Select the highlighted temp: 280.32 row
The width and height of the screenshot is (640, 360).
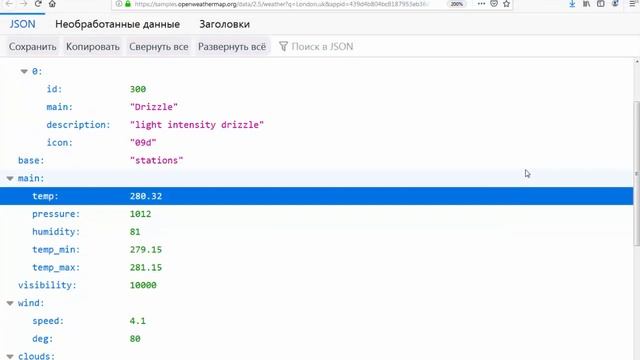click(x=317, y=196)
